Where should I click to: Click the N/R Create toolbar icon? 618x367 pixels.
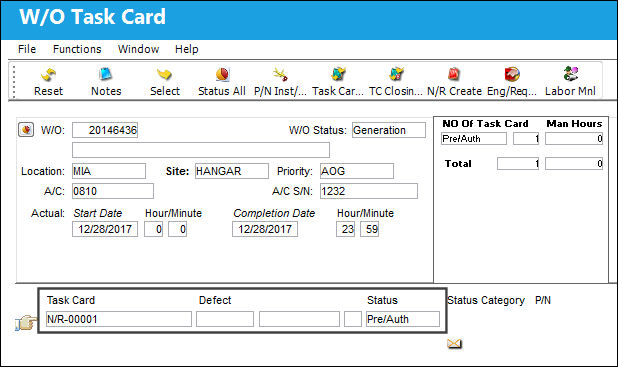(454, 81)
